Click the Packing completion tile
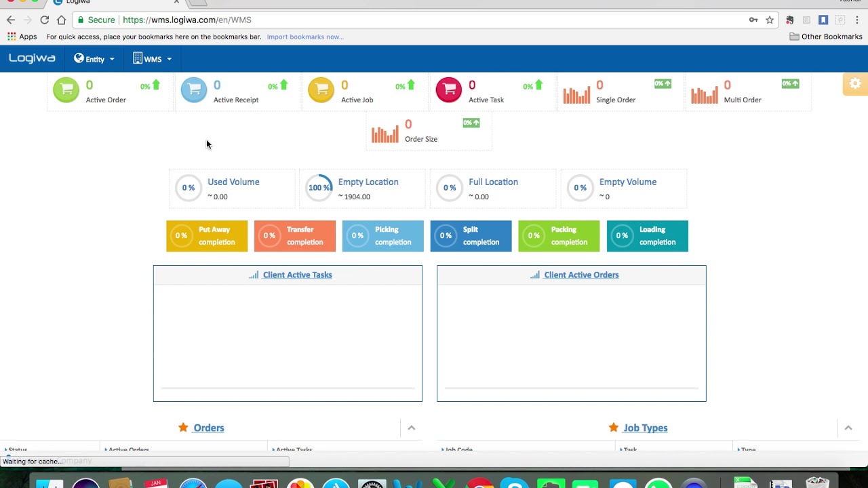 (x=559, y=236)
